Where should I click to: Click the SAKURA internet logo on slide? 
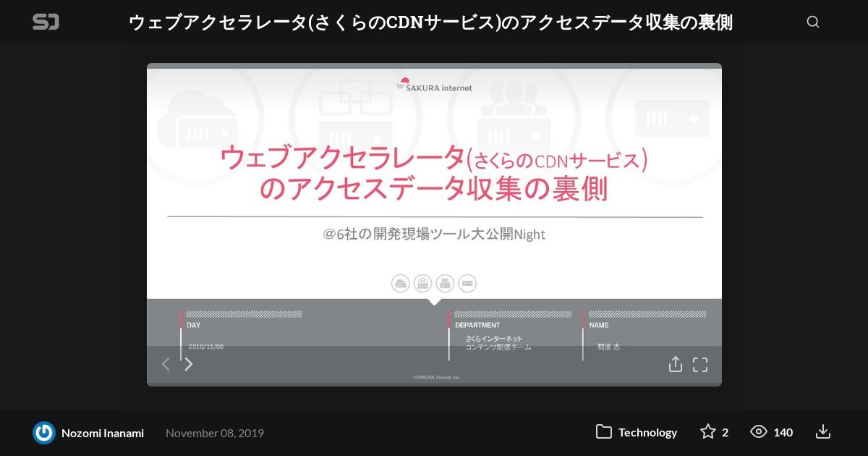(434, 85)
